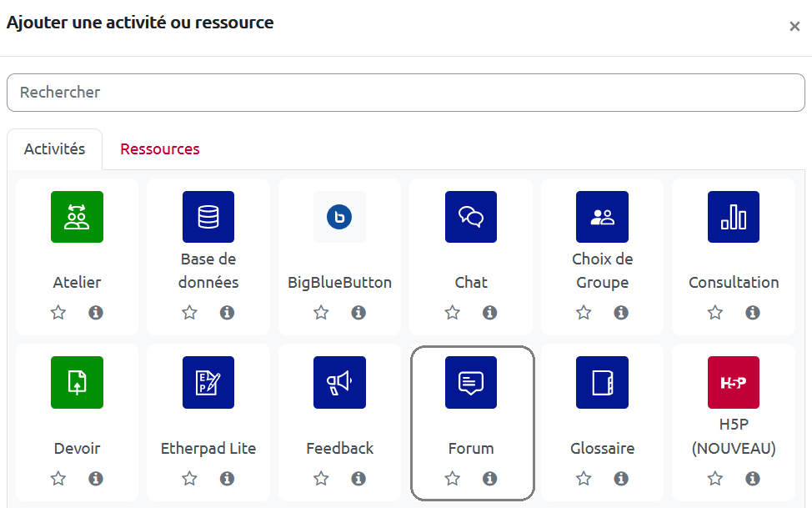Click the Rechercher search field

[x=406, y=93]
